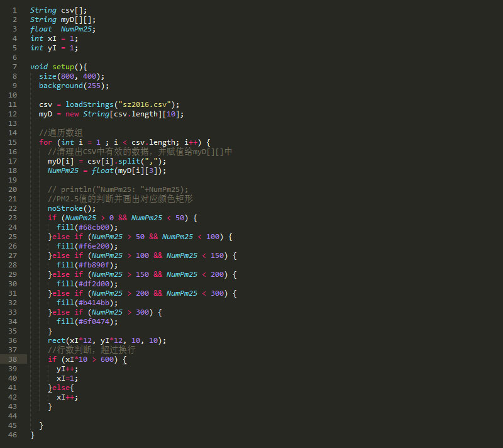The height and width of the screenshot is (448, 503).
Task: Click the Chinese comment on line 37
Action: tap(91, 350)
